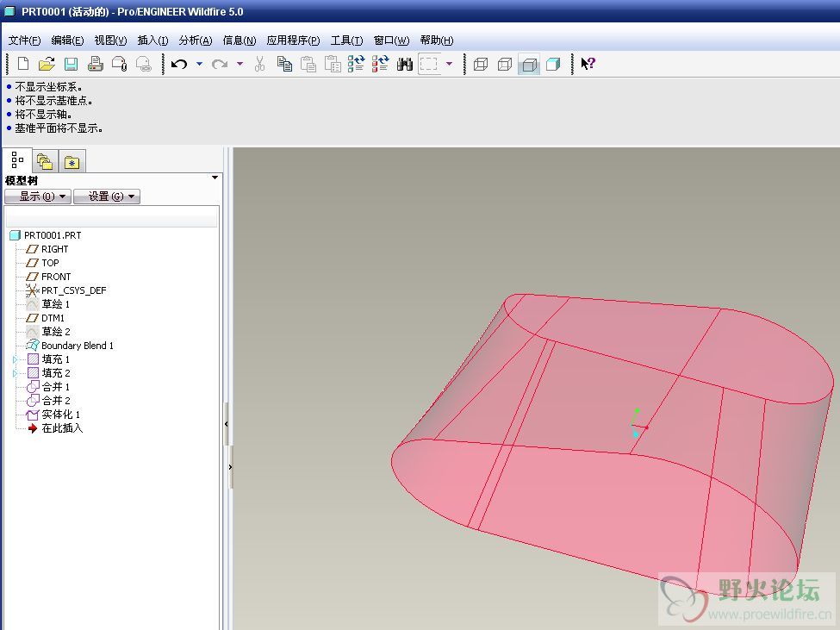Image resolution: width=840 pixels, height=630 pixels.
Task: Click the New file icon
Action: [23, 64]
